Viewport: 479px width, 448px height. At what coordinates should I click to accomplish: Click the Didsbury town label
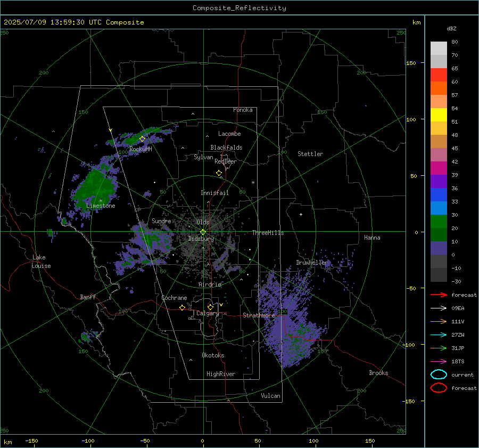(x=201, y=239)
